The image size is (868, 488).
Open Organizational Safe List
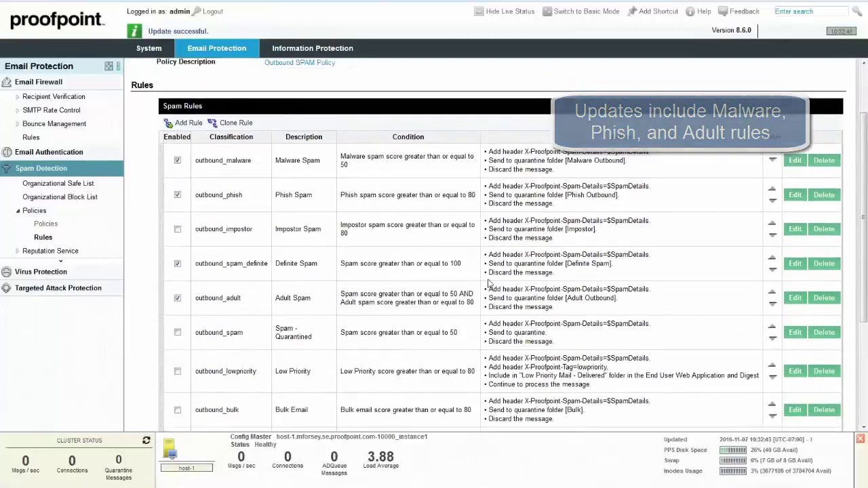coord(58,183)
